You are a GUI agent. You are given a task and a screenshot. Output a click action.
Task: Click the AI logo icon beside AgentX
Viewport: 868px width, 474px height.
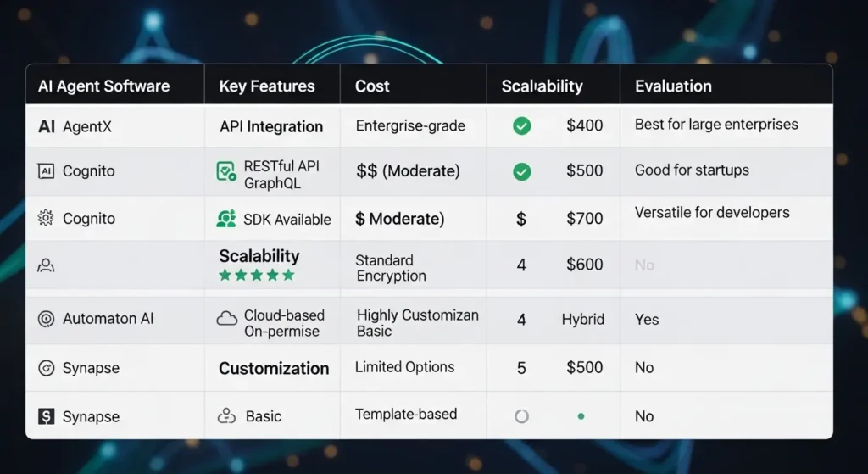pos(47,127)
